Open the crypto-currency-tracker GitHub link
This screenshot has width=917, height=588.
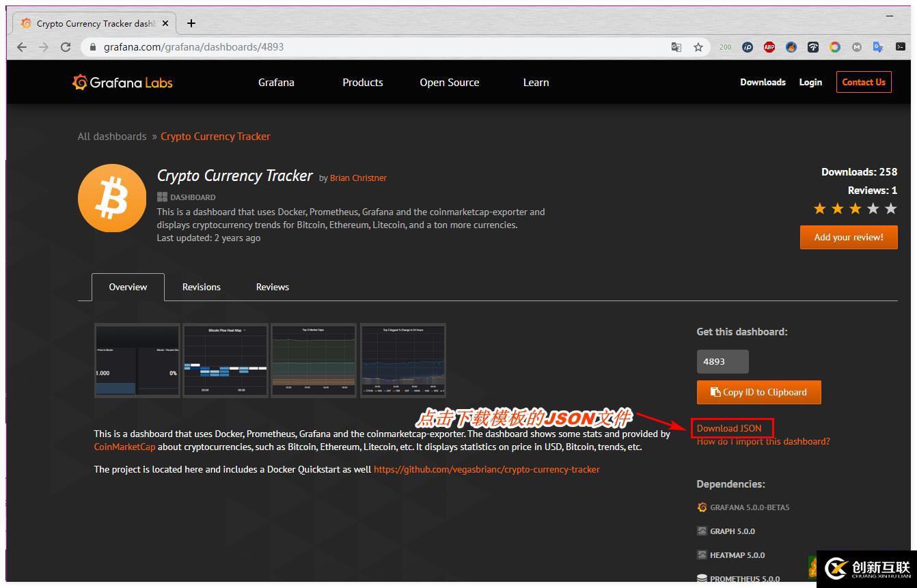pyautogui.click(x=487, y=469)
